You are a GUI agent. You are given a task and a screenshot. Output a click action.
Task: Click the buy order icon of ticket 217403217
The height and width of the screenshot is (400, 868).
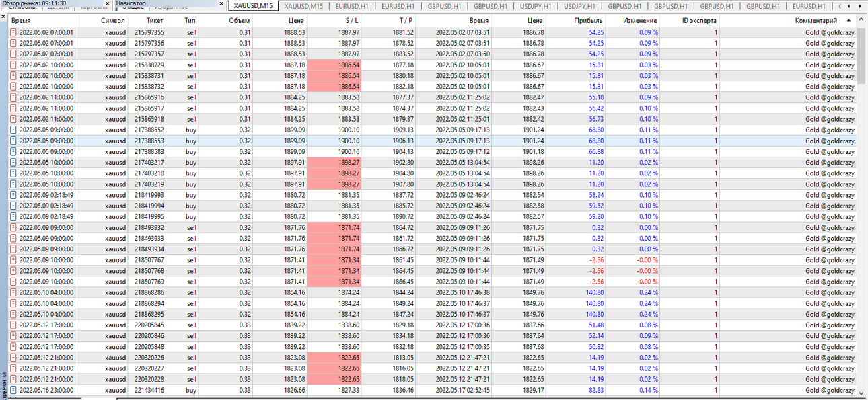(x=13, y=163)
